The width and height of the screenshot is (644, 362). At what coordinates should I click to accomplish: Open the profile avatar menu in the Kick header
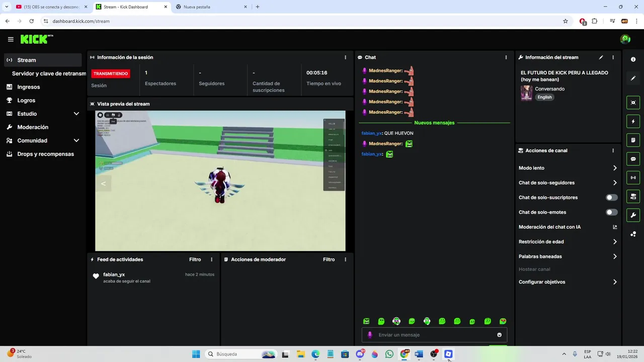(x=625, y=39)
